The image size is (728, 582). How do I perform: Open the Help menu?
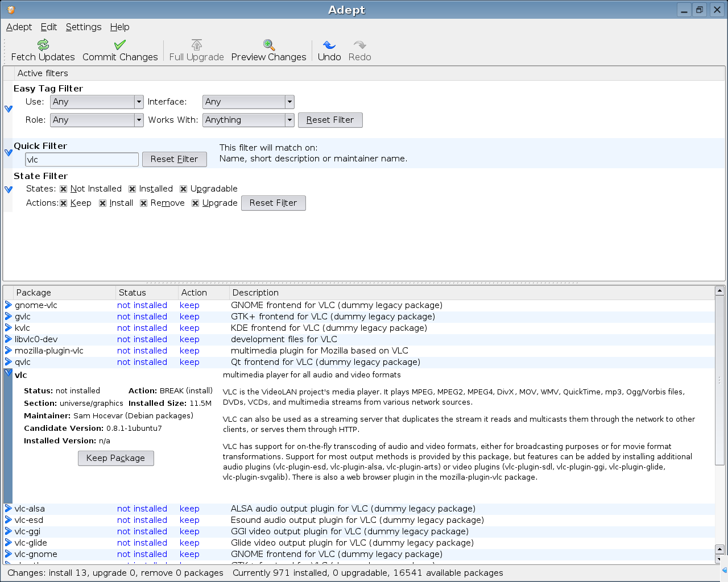point(119,27)
